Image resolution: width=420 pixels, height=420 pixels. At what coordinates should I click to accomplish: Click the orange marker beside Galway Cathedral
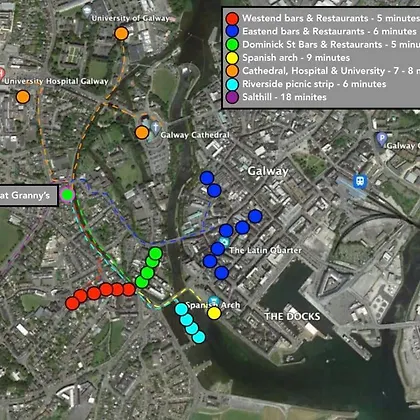[x=142, y=132]
